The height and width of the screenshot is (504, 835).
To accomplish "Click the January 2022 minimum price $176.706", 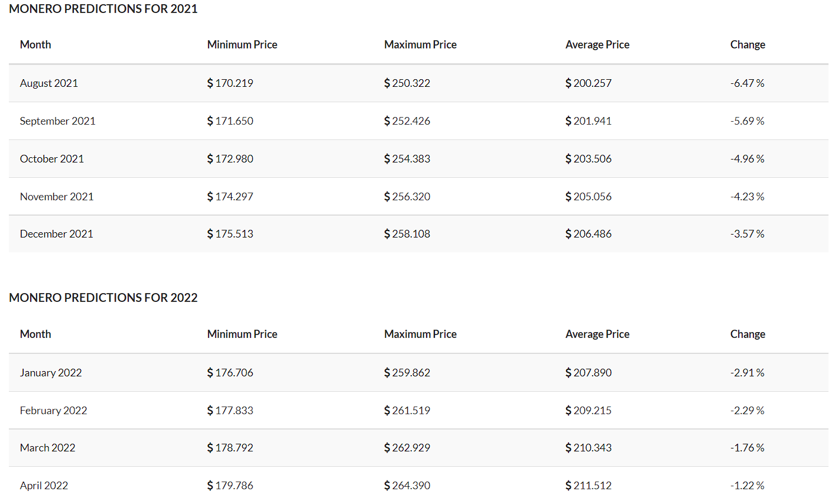I will point(230,373).
